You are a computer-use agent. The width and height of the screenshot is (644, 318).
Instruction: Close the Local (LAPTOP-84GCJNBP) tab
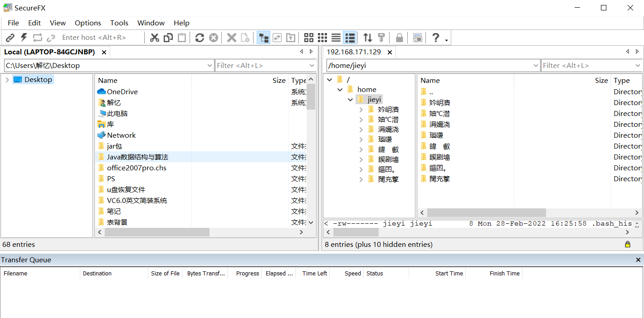pos(104,52)
